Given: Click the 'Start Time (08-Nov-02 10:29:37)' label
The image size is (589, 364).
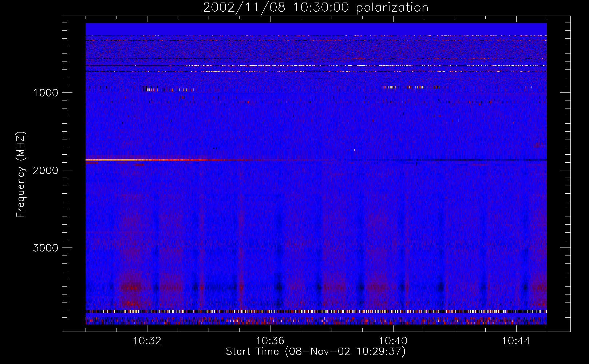Looking at the screenshot, I should pyautogui.click(x=316, y=352).
